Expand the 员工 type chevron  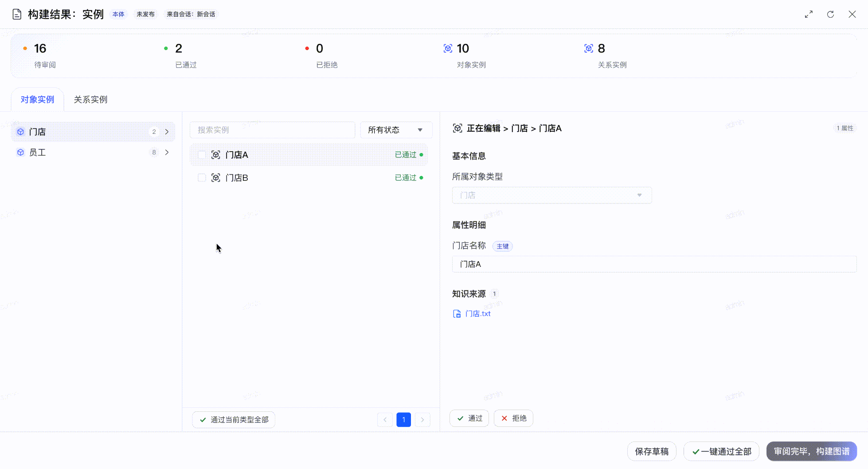(x=167, y=152)
